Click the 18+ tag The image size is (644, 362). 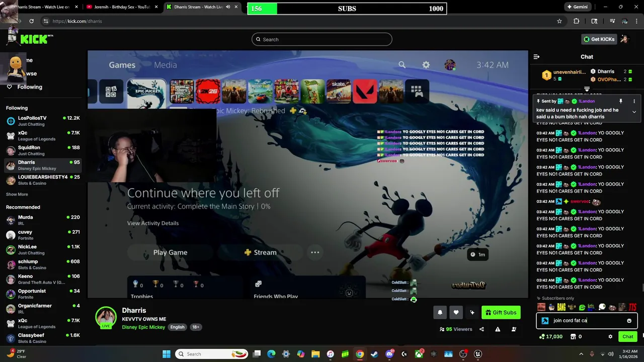point(196,327)
